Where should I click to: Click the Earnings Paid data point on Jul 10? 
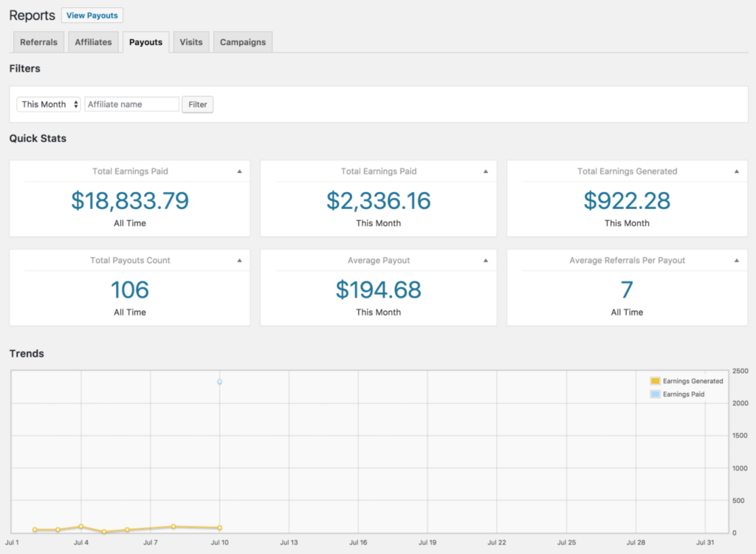(x=219, y=382)
